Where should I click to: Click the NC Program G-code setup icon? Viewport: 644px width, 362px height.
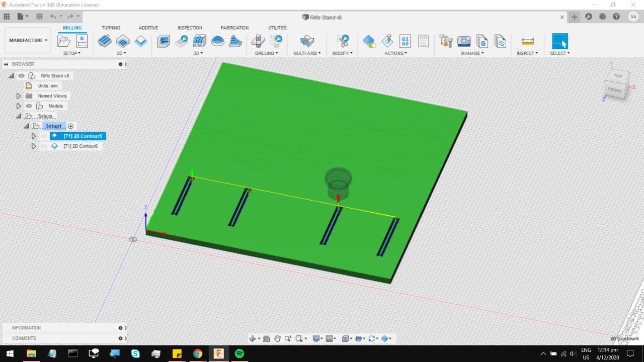82,41
